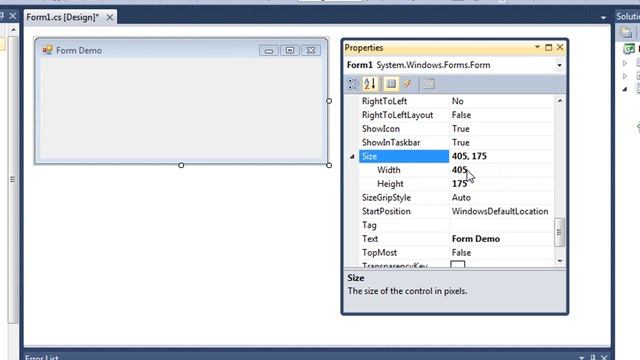This screenshot has width=640, height=360.
Task: Open the Error List panel dropdown
Action: click(581, 358)
